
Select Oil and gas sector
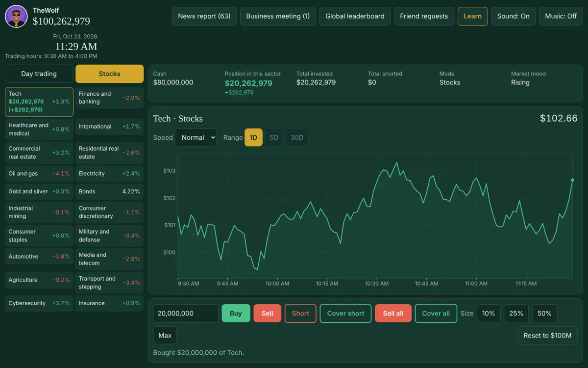[39, 174]
